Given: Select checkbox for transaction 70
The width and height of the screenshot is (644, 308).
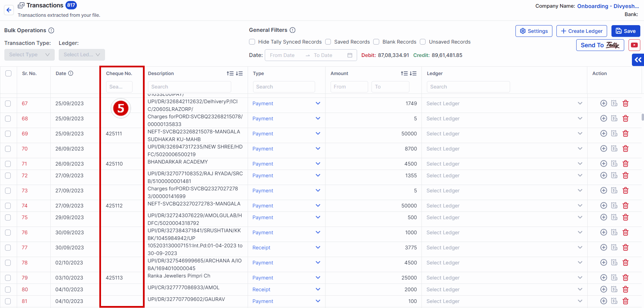Looking at the screenshot, I should click(x=8, y=149).
